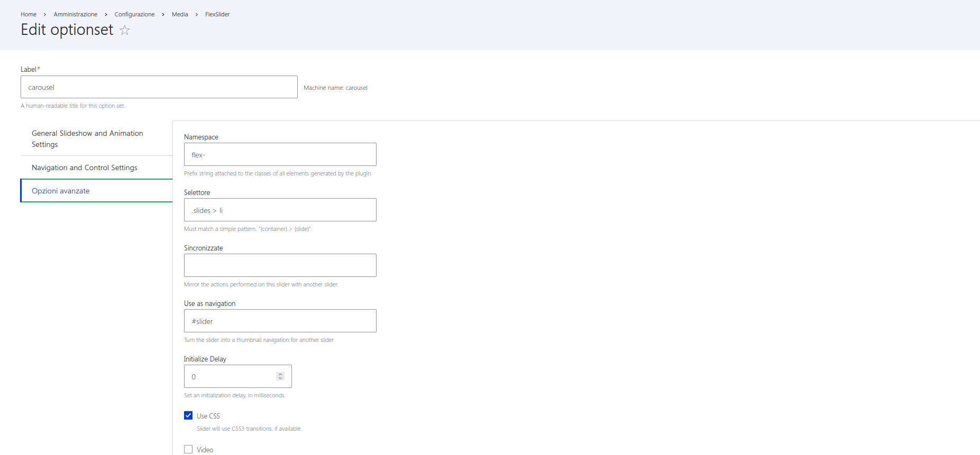Open Configurazione breadcrumb link

135,14
